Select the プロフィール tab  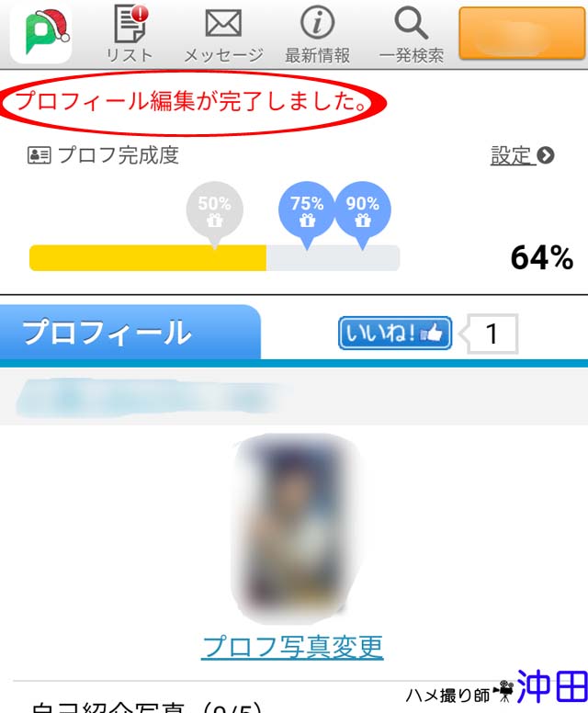point(130,332)
